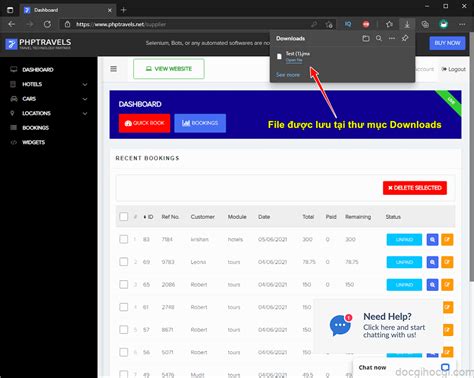Screen dimensions: 474x378
Task: Open Hotels in the sidebar
Action: 32,84
